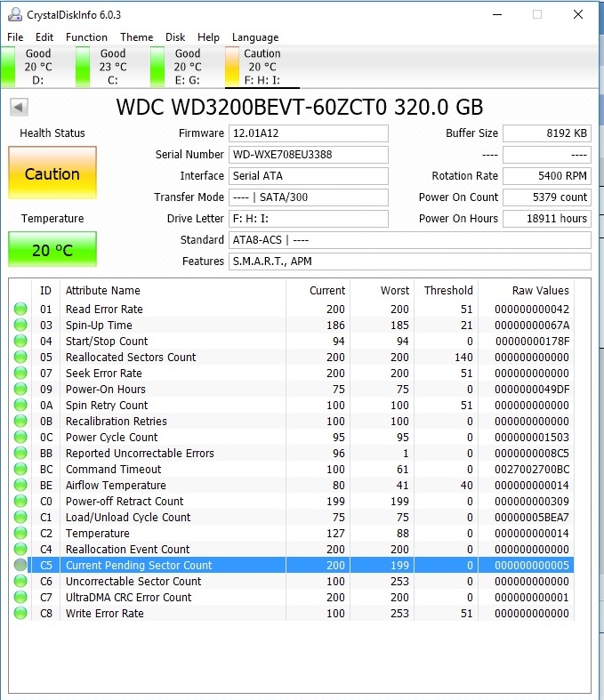Switch to disk D: tab

(37, 67)
